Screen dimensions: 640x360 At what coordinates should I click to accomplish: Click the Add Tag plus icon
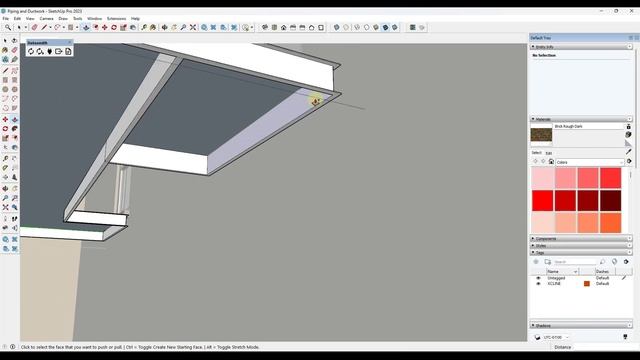[x=536, y=262]
